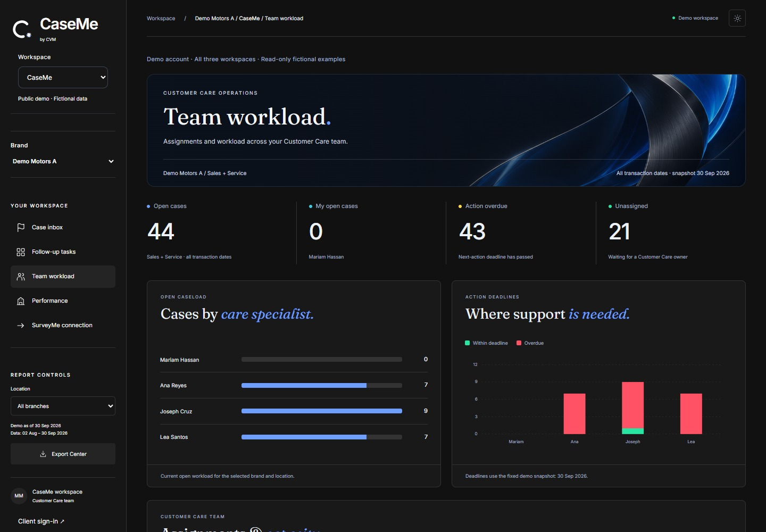Click the Open cases count 44
Screen dimensions: 766x532
click(x=161, y=231)
